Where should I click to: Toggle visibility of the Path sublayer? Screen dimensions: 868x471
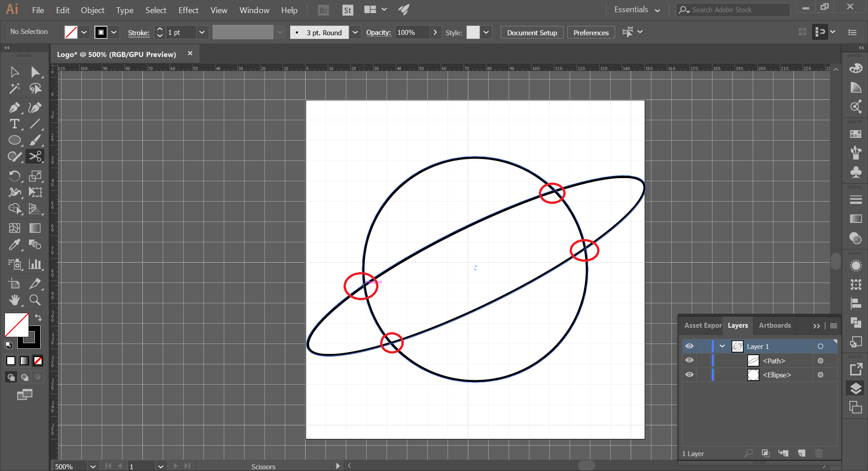[x=689, y=360]
